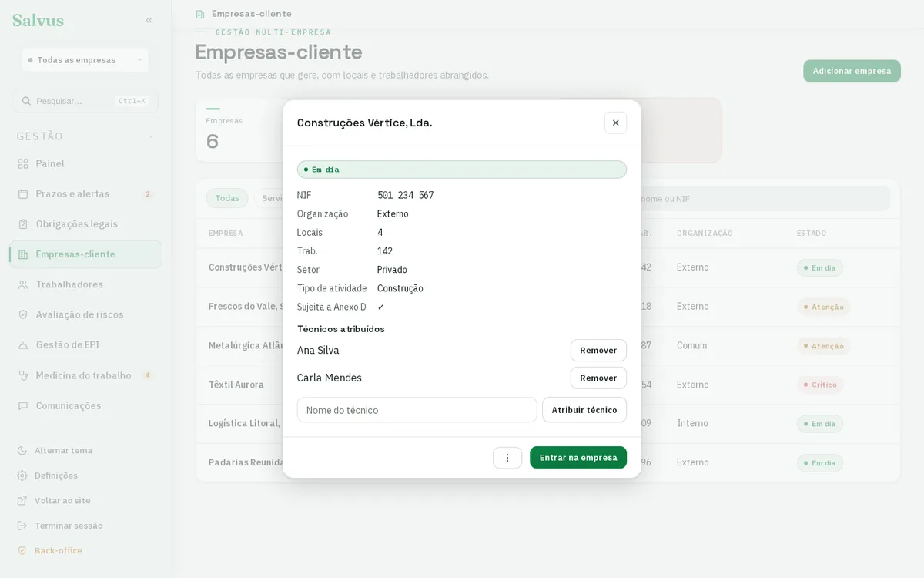Click Atribuir técnico button
Screen dimensions: 924x578
tap(584, 410)
